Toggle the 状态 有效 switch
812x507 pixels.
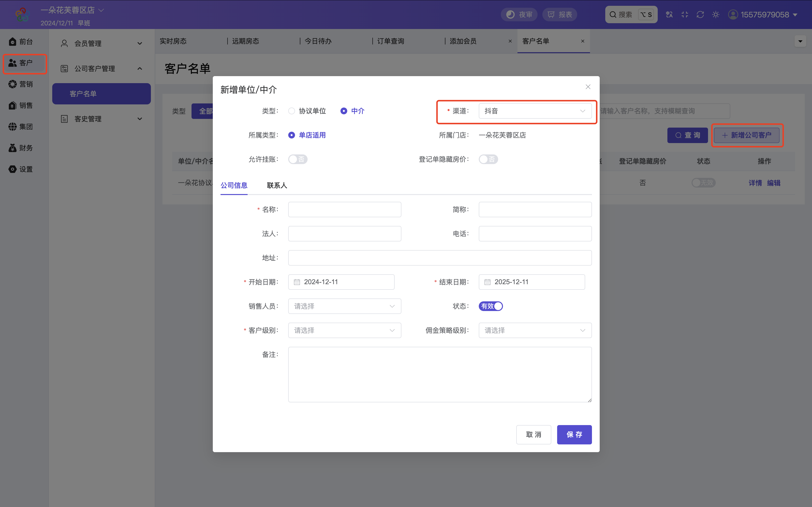pyautogui.click(x=491, y=306)
